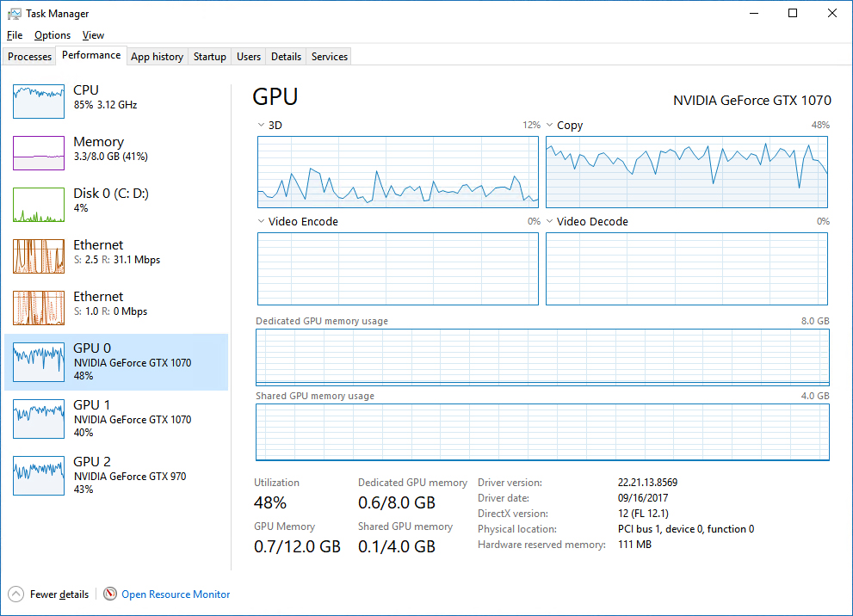
Task: Open the File menu
Action: point(15,35)
